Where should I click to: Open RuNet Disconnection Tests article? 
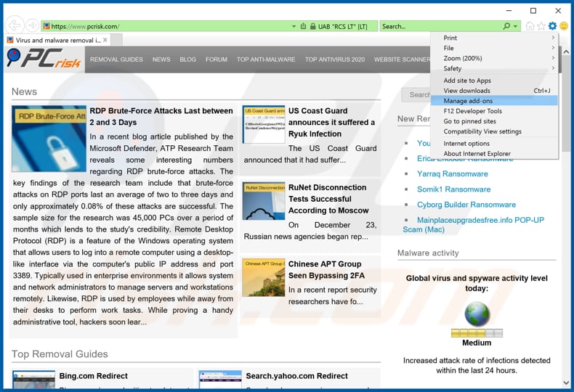pos(328,199)
